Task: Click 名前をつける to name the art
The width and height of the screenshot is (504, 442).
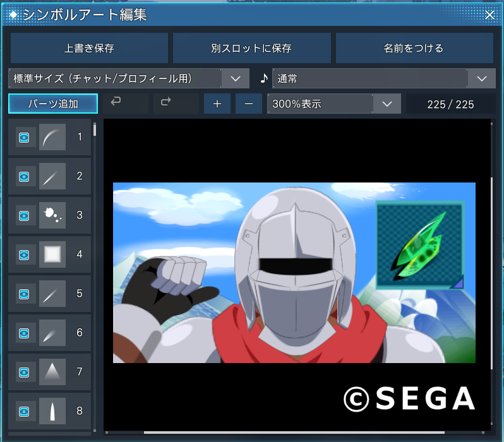Action: point(414,48)
